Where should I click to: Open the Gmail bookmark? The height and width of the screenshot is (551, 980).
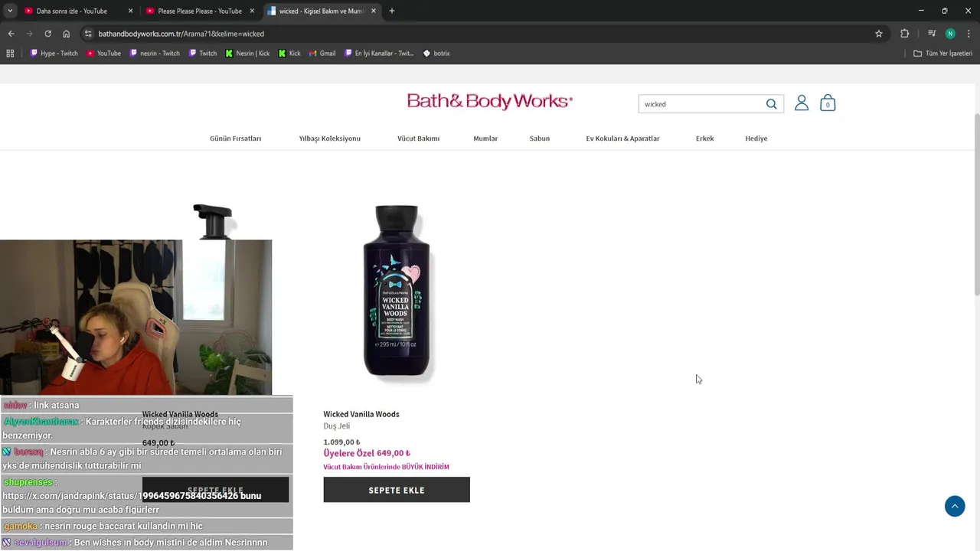click(x=322, y=54)
